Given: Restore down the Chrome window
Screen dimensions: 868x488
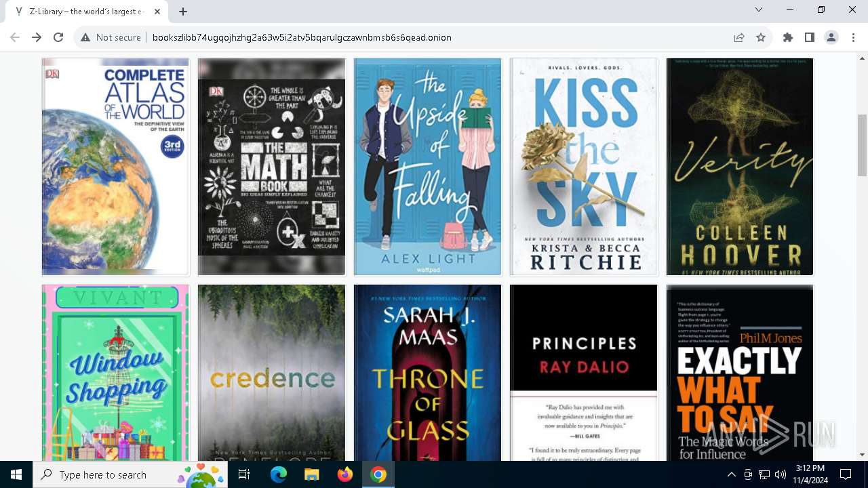Looking at the screenshot, I should click(821, 9).
